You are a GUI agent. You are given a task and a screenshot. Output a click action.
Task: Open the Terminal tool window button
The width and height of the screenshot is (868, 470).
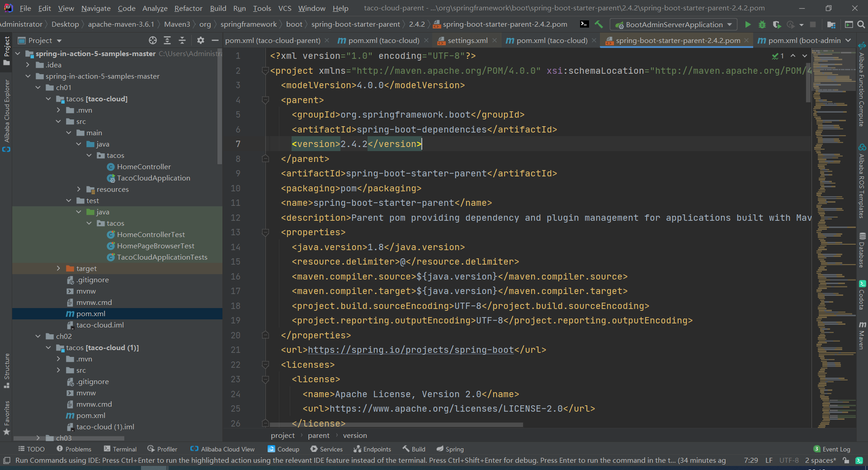(120, 449)
